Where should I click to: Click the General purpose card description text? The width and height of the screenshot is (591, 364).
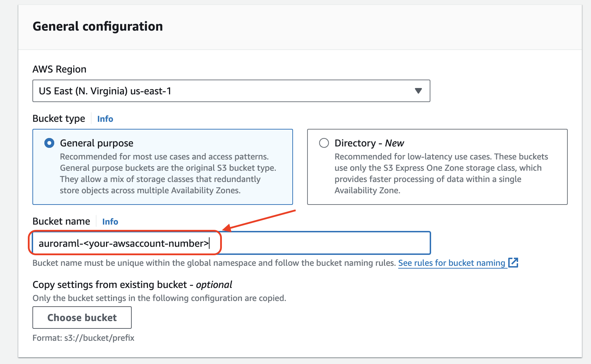pos(168,174)
